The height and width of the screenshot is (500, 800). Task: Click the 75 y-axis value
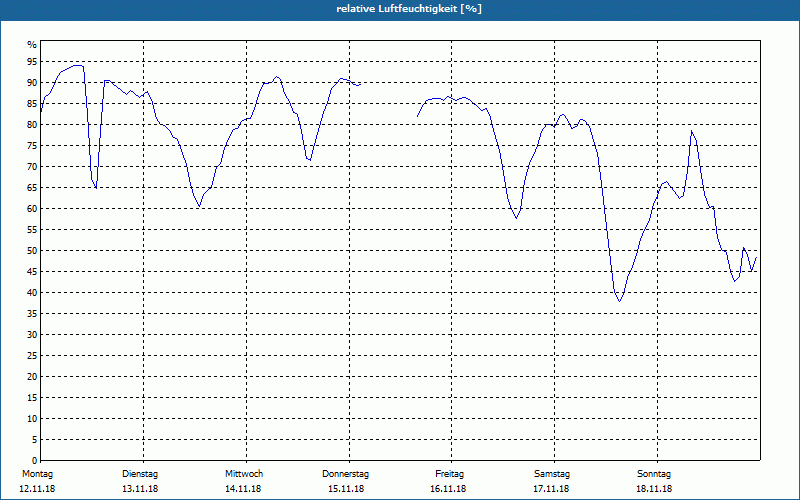[32, 145]
